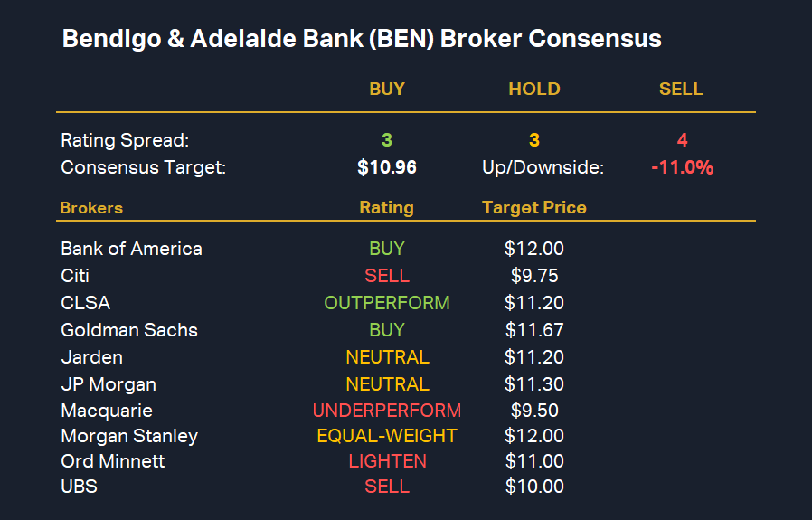Screen dimensions: 812x520
Task: Click the -11.0% downside figure
Action: (682, 167)
